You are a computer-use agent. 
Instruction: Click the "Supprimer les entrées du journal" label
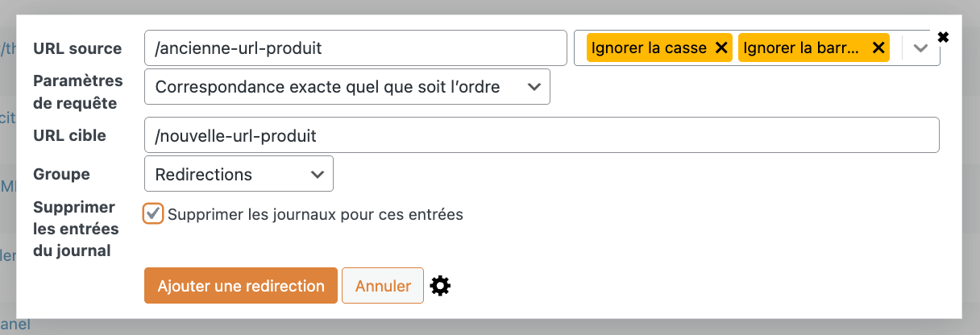pos(76,229)
